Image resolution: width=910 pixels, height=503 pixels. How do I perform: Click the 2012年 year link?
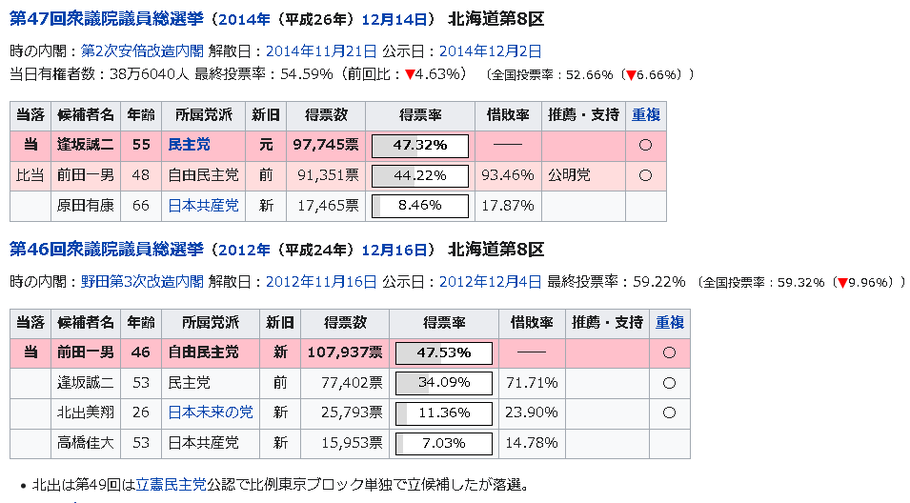tap(244, 250)
